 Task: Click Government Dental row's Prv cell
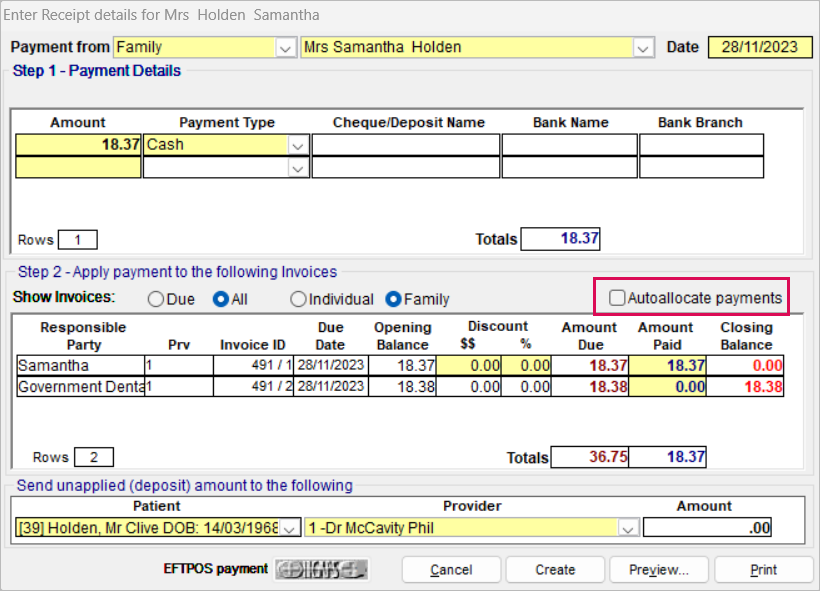click(x=179, y=387)
